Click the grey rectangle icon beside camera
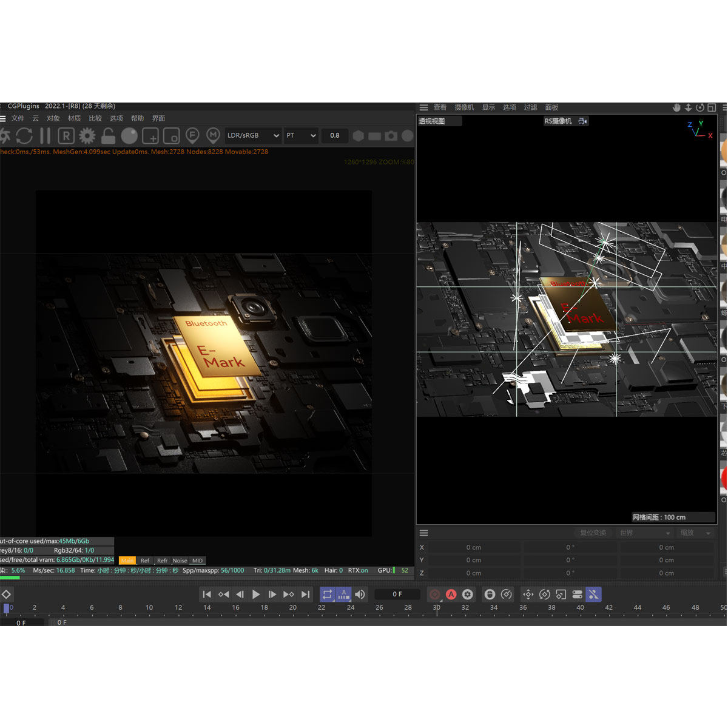The width and height of the screenshot is (728, 728). point(375,136)
